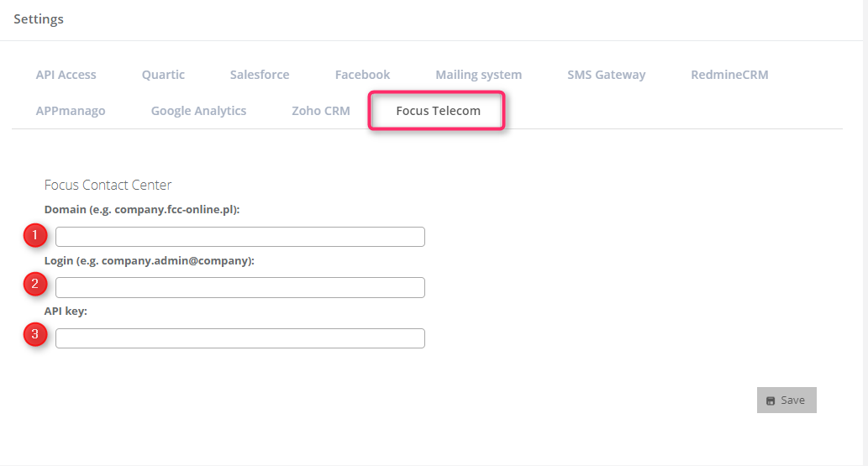Switch to the Zoho CRM tab
This screenshot has width=868, height=466.
tap(321, 111)
